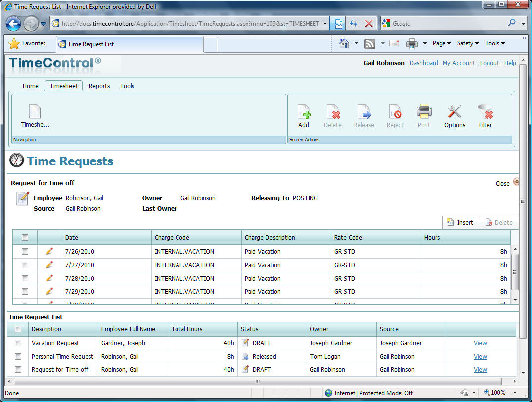Toggle the select-all checkbox in Date table header
Image resolution: width=532 pixels, height=402 pixels.
click(25, 237)
